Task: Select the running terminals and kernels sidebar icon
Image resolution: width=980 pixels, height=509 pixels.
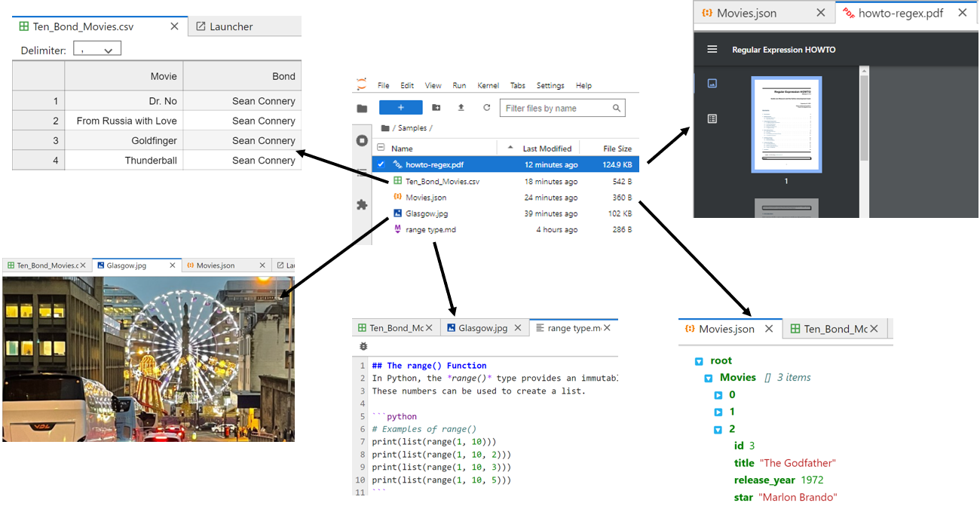Action: point(361,140)
